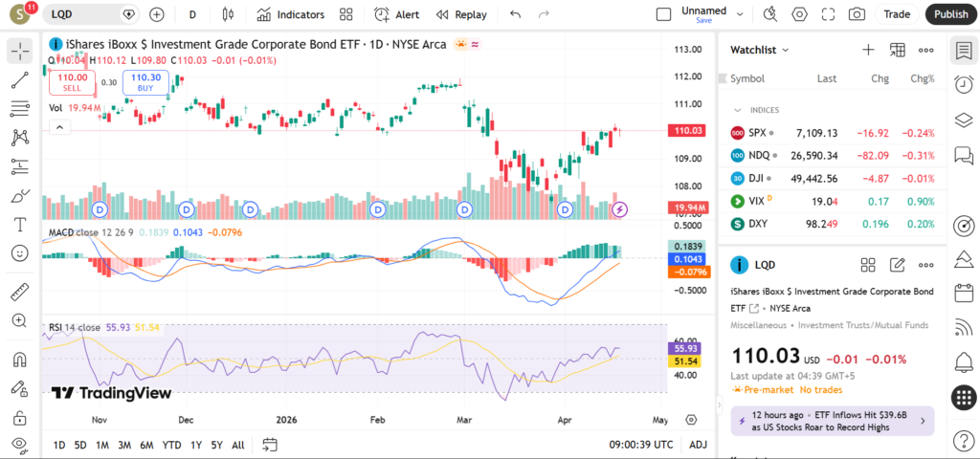Screen dimensions: 980x459
Task: Select the 3M time range
Action: pos(124,445)
